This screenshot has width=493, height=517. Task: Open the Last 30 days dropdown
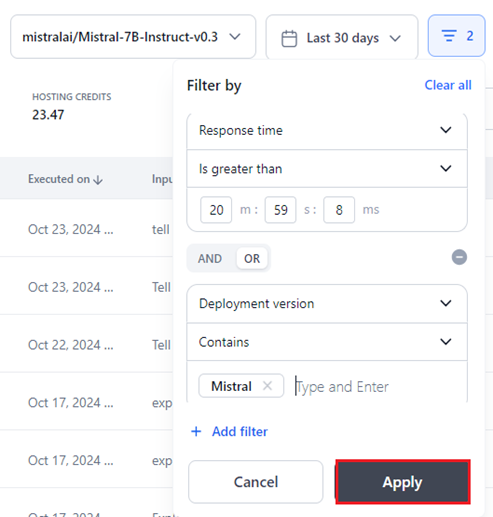(x=342, y=38)
